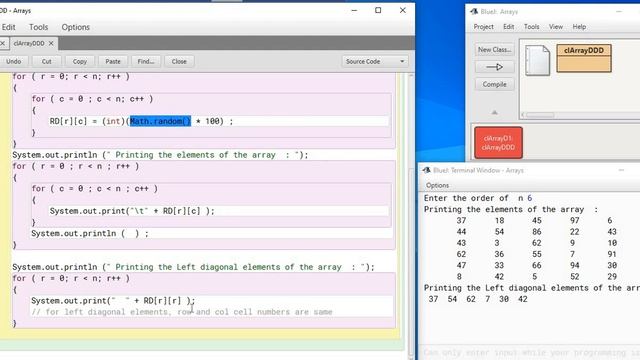Screen dimensions: 640x360
Task: Open the Options menu in the editor
Action: (76, 27)
